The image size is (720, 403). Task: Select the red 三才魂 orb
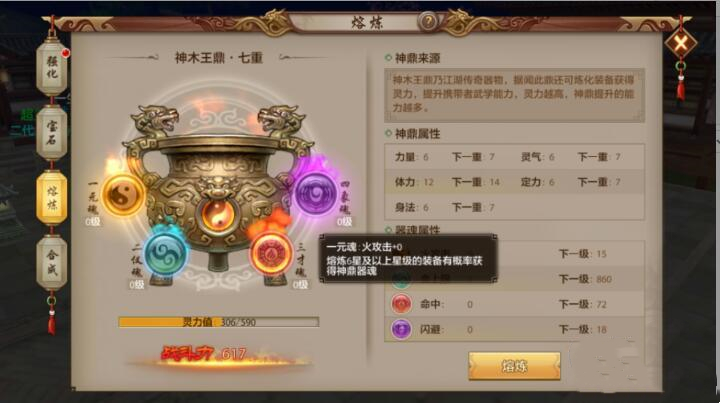[271, 253]
